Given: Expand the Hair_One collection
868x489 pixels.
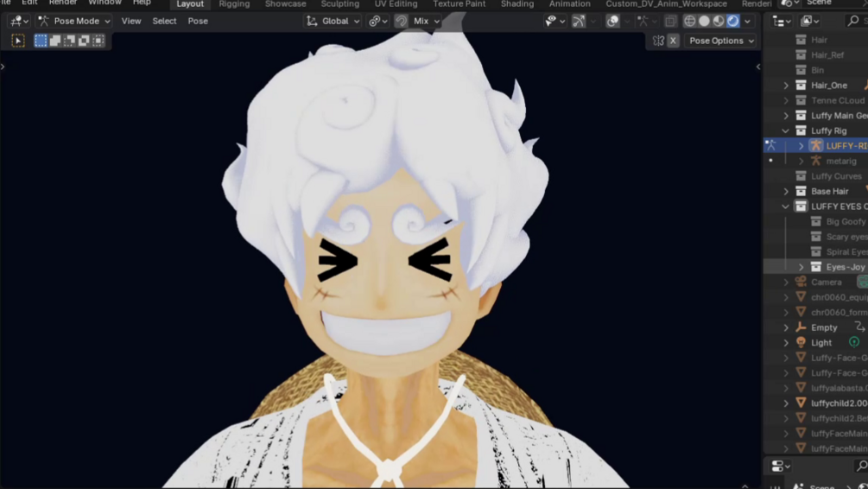Looking at the screenshot, I should 786,86.
